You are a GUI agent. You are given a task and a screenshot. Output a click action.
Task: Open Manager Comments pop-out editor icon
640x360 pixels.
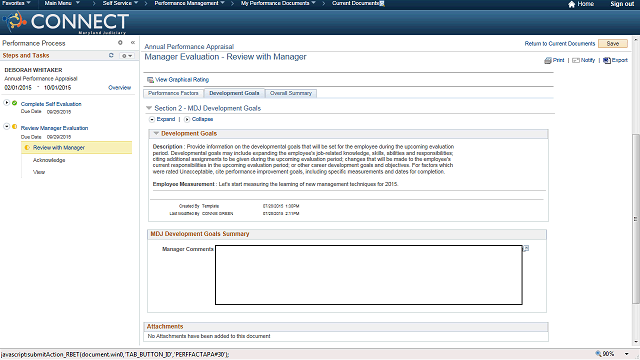pos(526,248)
